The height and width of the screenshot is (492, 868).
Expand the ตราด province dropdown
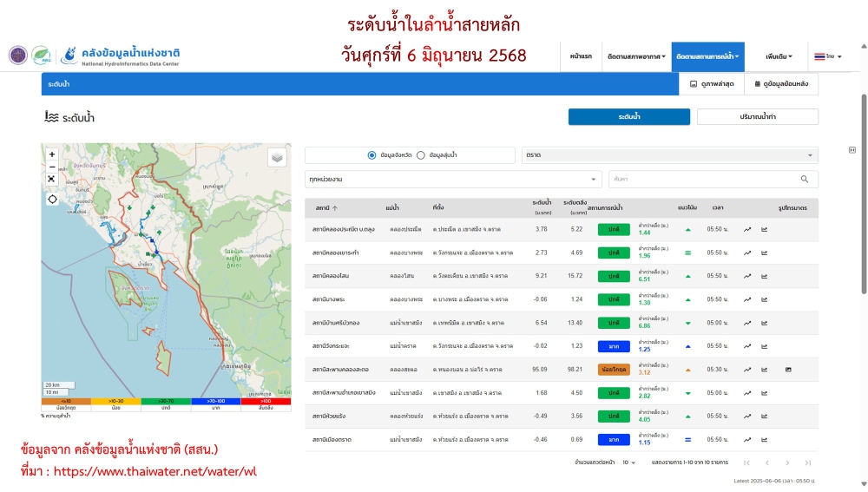(669, 155)
